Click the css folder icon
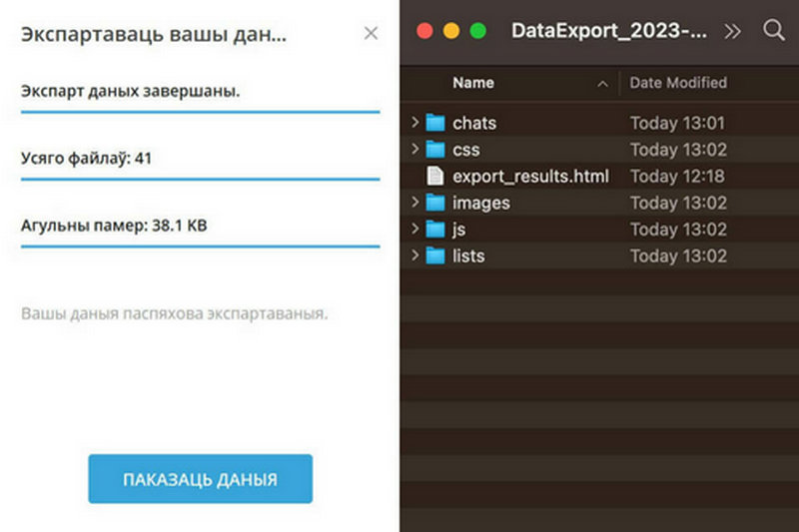The height and width of the screenshot is (532, 799). (x=434, y=150)
